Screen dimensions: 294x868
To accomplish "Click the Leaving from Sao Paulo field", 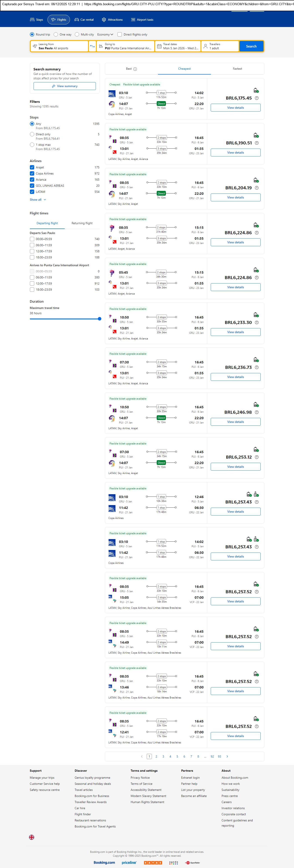I will (59, 46).
